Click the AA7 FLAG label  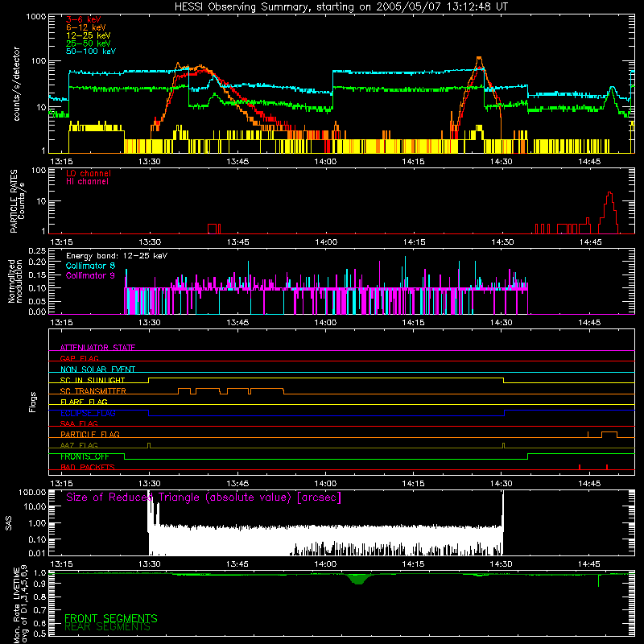click(79, 445)
